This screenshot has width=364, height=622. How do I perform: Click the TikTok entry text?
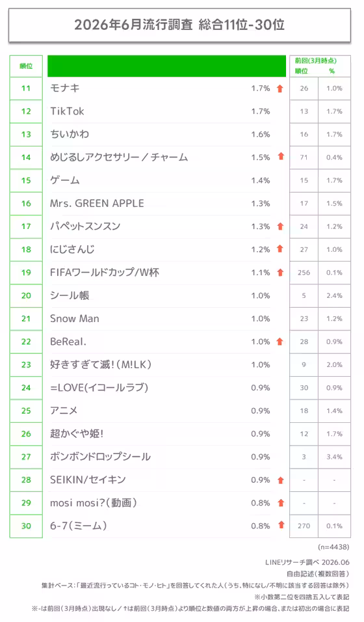(x=67, y=111)
